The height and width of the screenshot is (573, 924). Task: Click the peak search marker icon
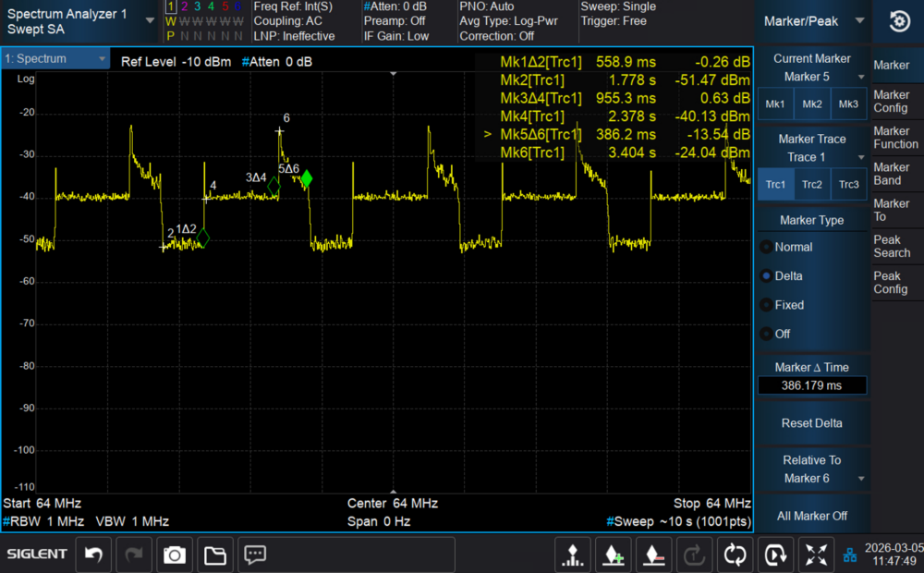click(x=573, y=555)
